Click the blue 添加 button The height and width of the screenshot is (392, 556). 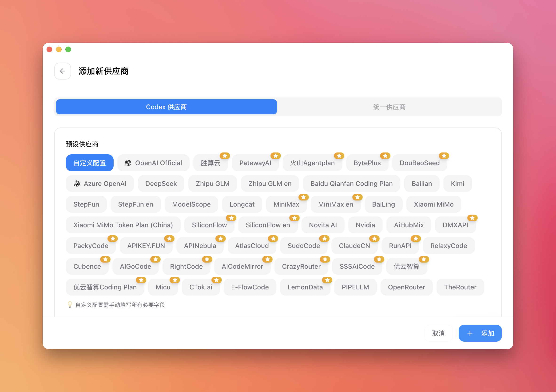(480, 333)
